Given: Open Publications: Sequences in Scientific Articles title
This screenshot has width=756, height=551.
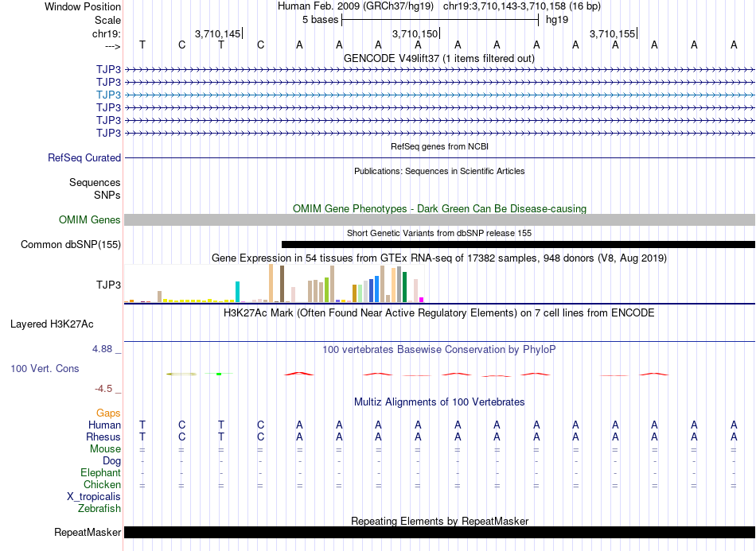Looking at the screenshot, I should [x=439, y=171].
